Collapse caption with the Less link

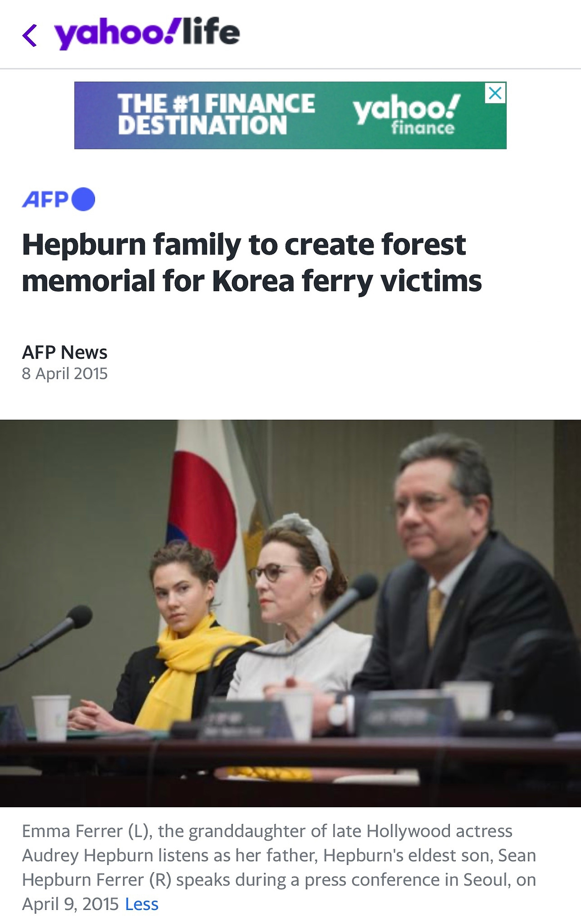coord(142,904)
